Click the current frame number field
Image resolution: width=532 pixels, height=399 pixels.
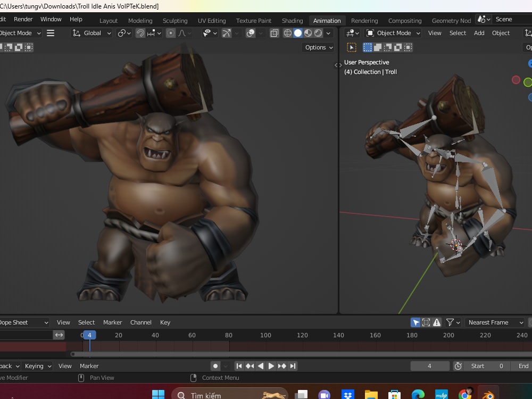tap(429, 366)
